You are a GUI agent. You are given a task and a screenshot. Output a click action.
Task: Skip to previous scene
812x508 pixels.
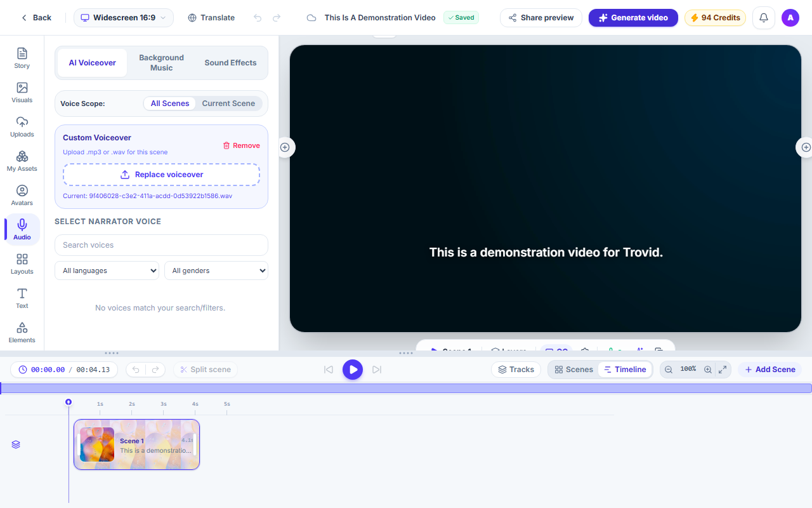[329, 370]
